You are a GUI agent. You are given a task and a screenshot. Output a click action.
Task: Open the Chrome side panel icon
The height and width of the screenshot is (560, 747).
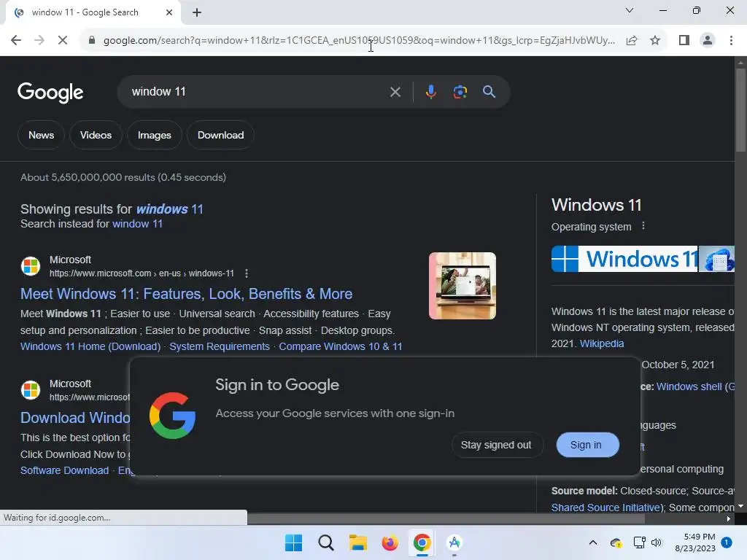[684, 41]
